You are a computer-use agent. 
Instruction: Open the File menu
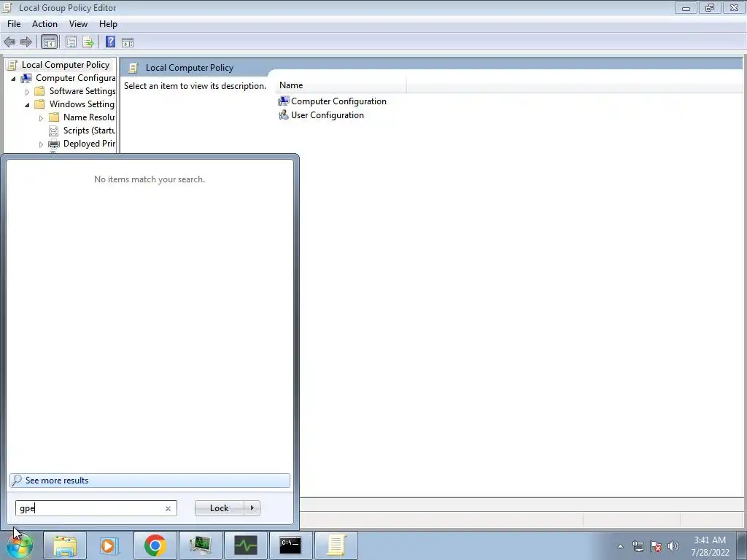click(x=14, y=24)
